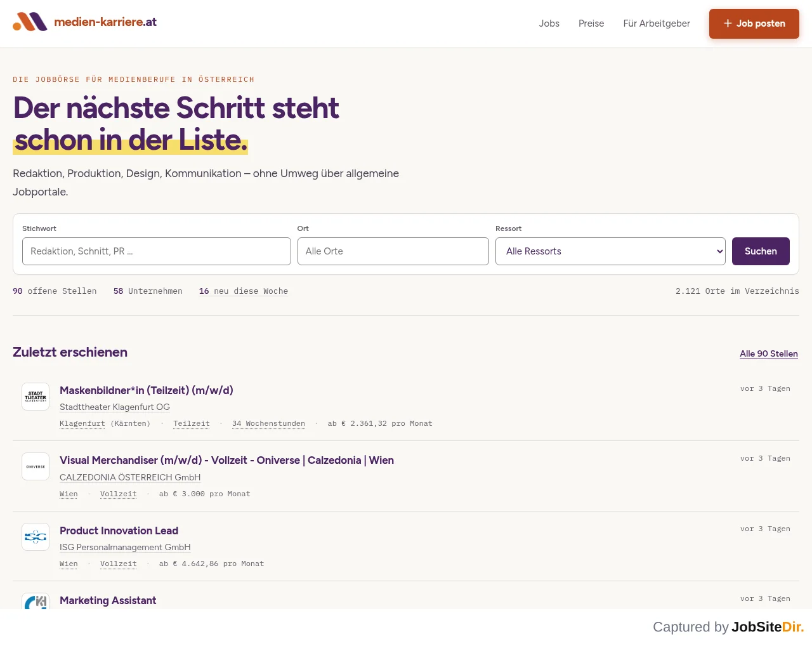Open the ISG Personalmanagement logo thumbnail
This screenshot has width=812, height=646.
pyautogui.click(x=36, y=537)
